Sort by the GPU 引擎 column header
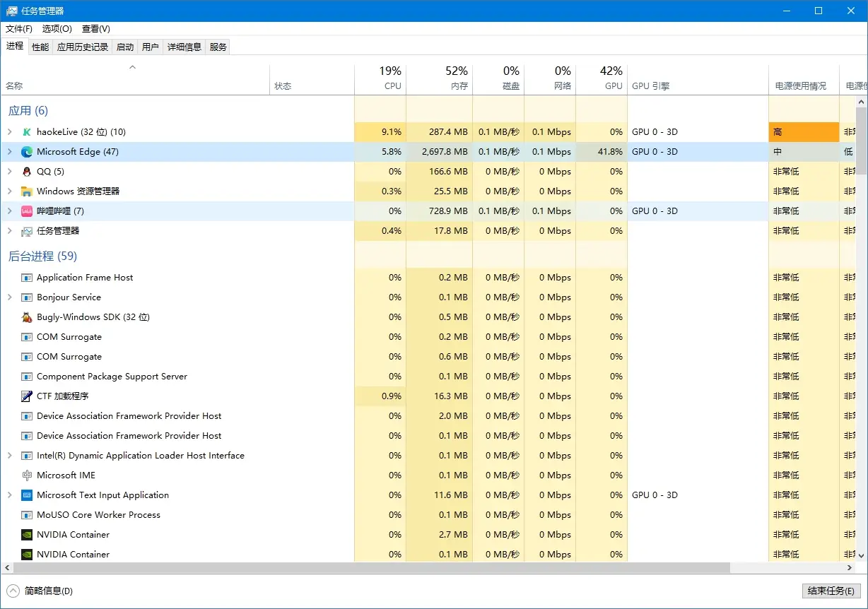The height and width of the screenshot is (609, 868). click(698, 79)
